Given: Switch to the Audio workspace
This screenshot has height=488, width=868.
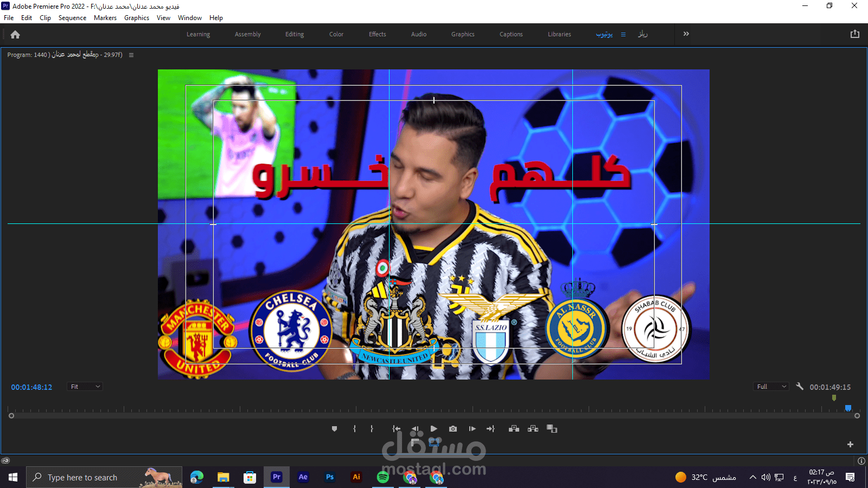Looking at the screenshot, I should click(419, 34).
